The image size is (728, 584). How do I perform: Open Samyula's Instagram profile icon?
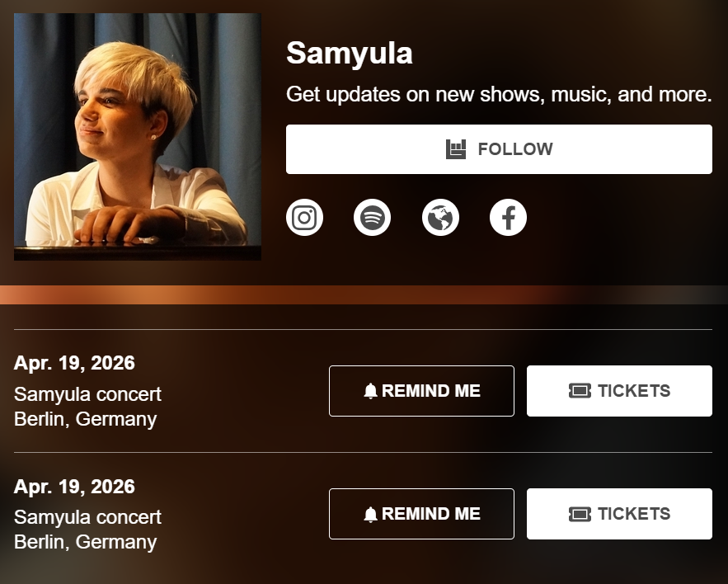(304, 218)
